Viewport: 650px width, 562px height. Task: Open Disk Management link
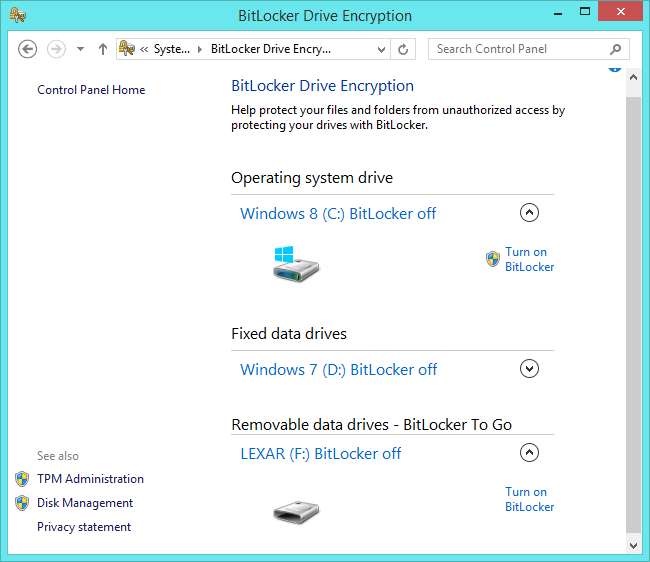point(85,503)
